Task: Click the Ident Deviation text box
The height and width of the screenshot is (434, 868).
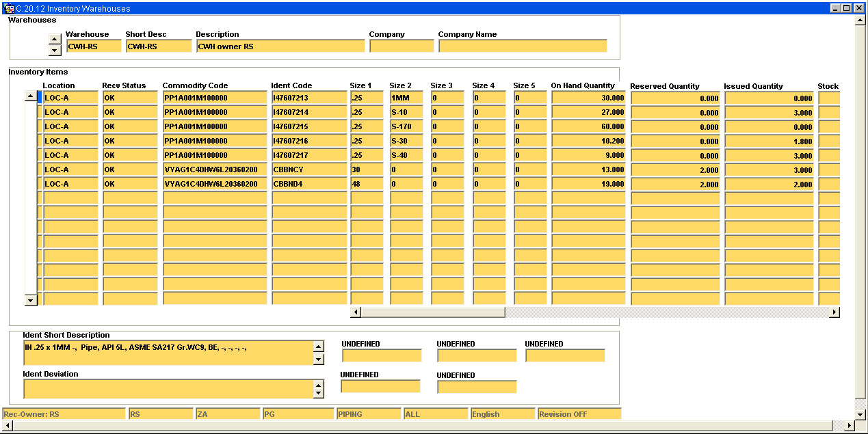Action: 168,389
